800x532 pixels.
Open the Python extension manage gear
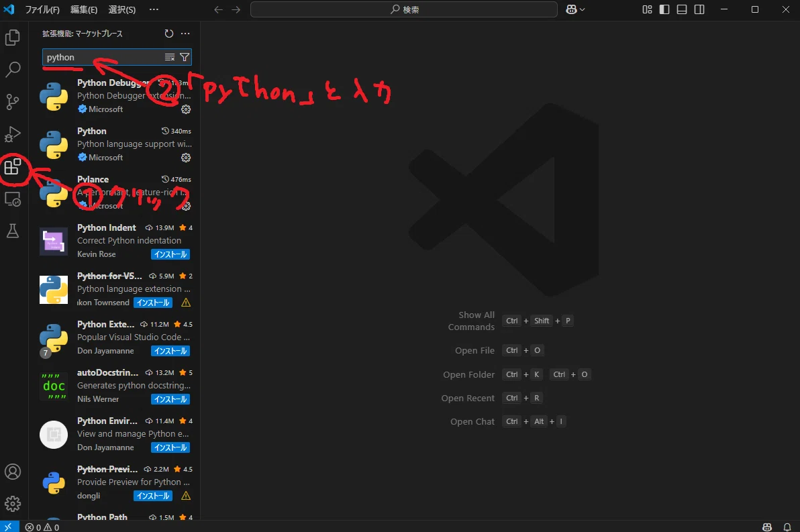[x=186, y=158]
